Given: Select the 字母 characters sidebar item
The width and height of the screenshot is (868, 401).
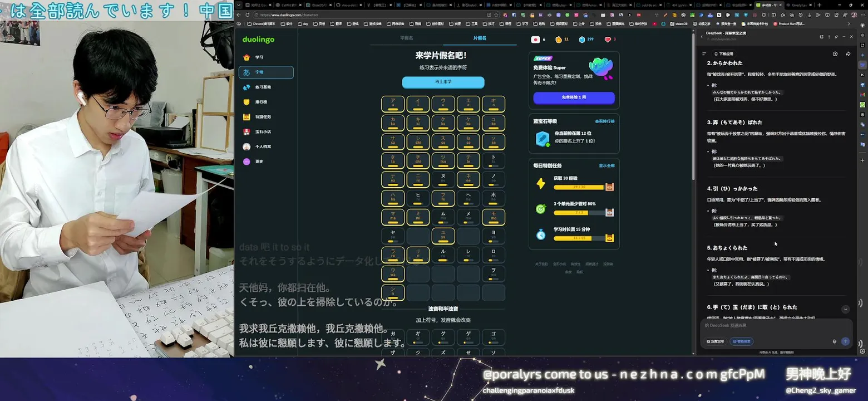Looking at the screenshot, I should click(x=266, y=72).
